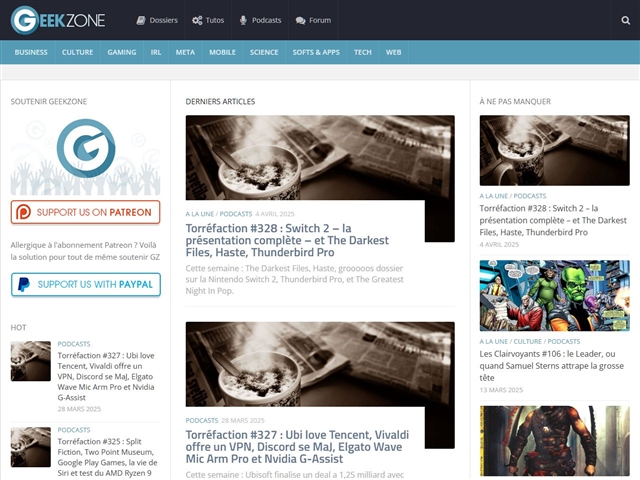Open Hot thumbnail for Torréfaction #325
The image size is (640, 480).
point(31,447)
